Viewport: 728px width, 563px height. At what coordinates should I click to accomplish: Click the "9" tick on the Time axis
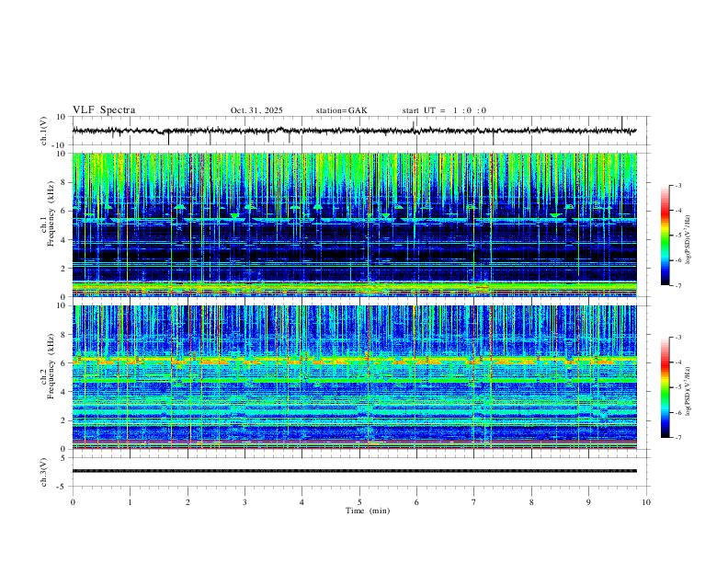point(588,502)
